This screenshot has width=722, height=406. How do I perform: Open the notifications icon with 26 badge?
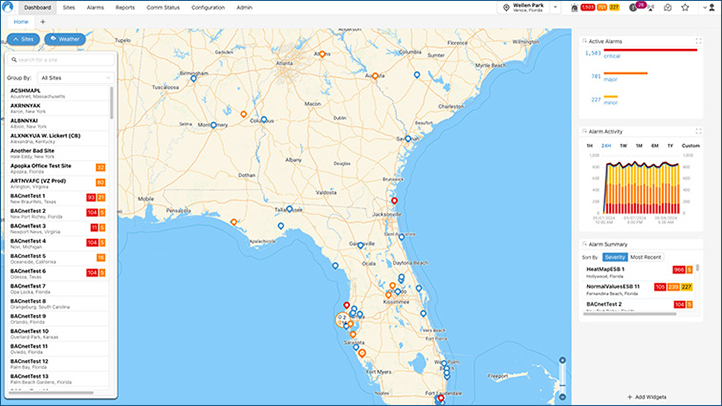point(635,7)
